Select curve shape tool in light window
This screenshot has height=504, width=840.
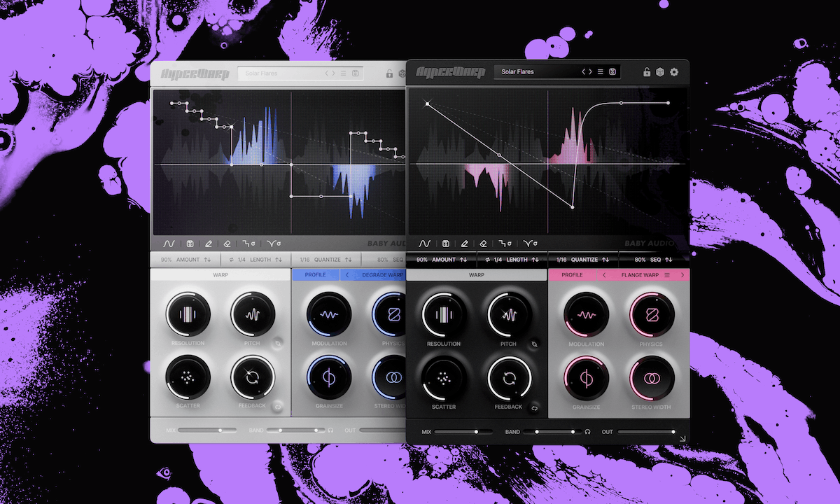(169, 244)
